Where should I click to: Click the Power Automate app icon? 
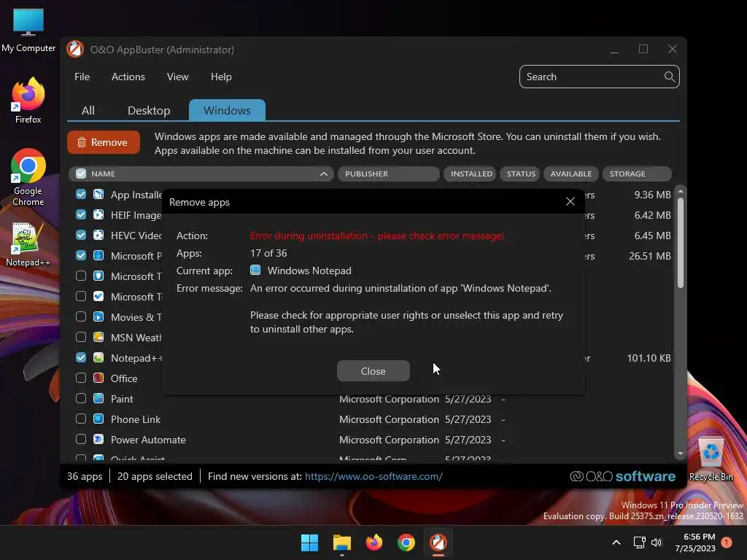tap(98, 440)
